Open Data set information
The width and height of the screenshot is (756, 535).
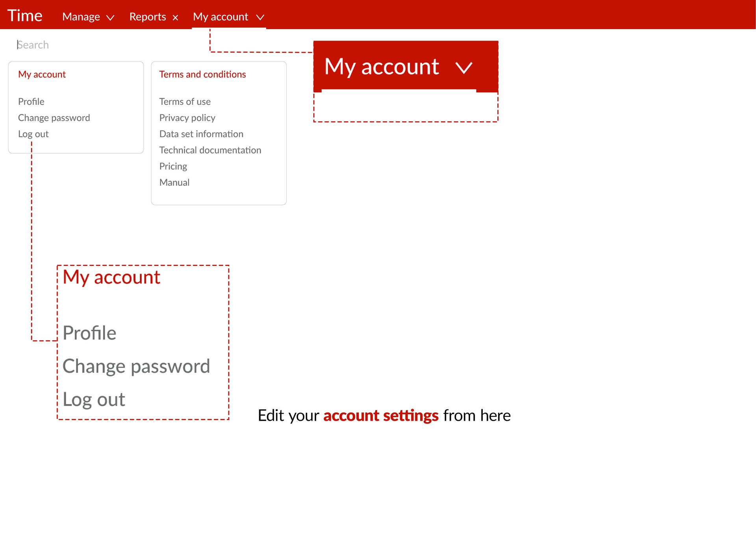(x=202, y=134)
